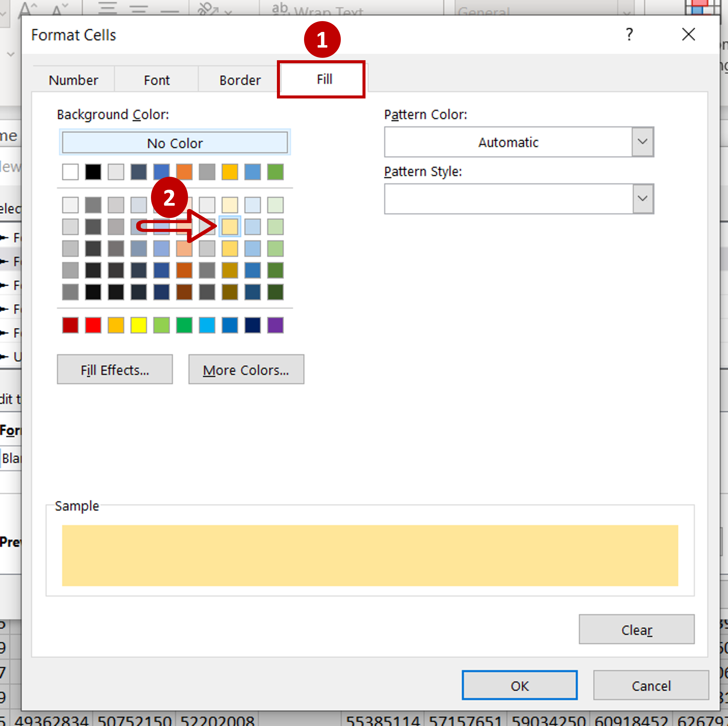Cancel the Format Cells dialog

coord(651,686)
